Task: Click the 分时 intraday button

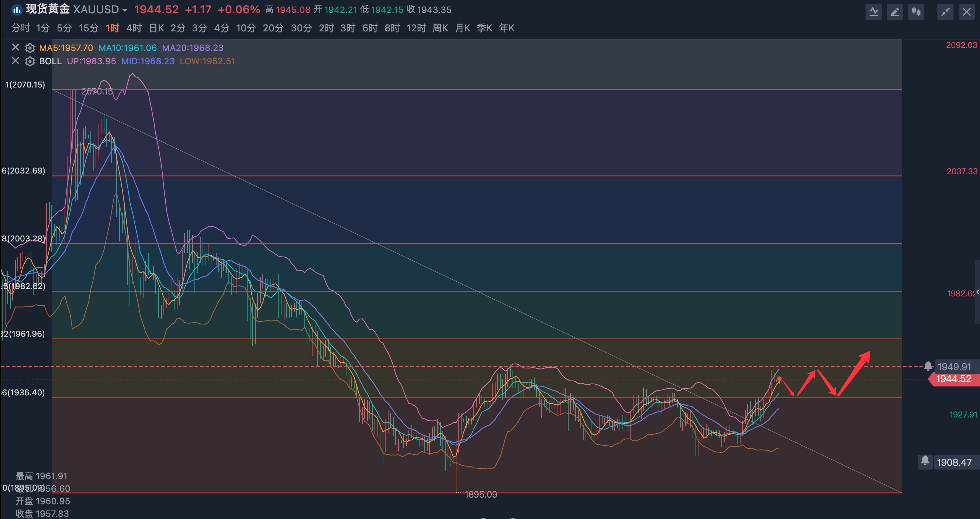Action: [x=20, y=28]
